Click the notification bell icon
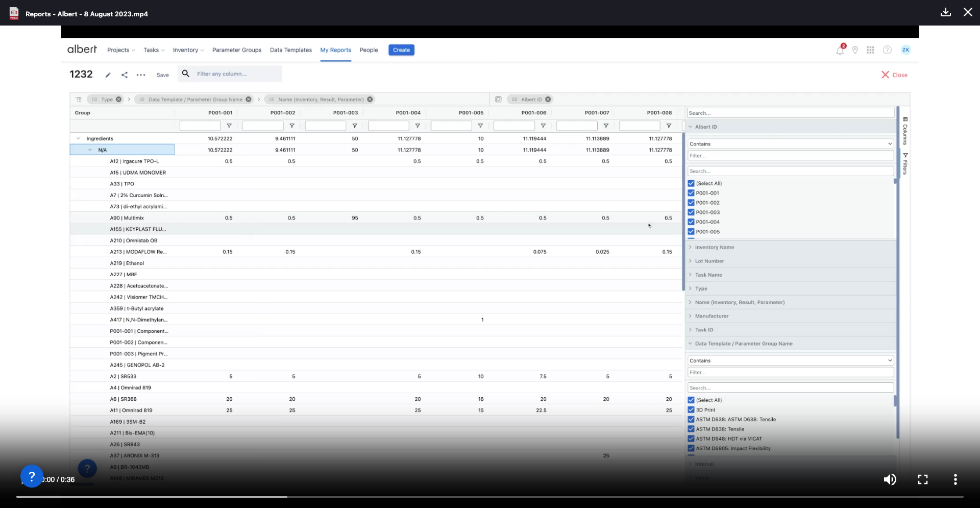This screenshot has width=980, height=508. coord(840,50)
